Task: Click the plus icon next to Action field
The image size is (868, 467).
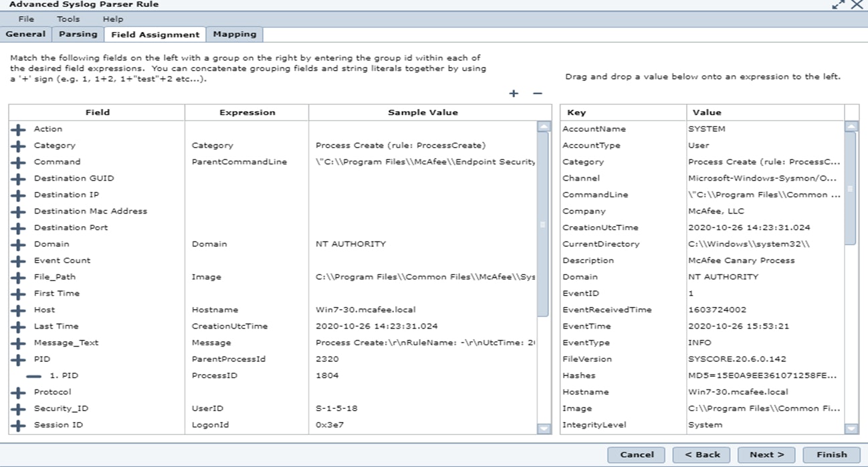Action: click(19, 129)
